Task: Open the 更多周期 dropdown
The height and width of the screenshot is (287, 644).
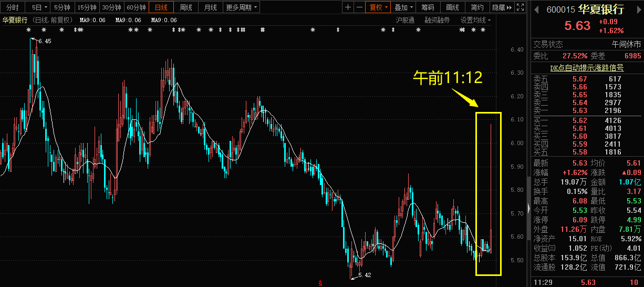Action: point(242,7)
